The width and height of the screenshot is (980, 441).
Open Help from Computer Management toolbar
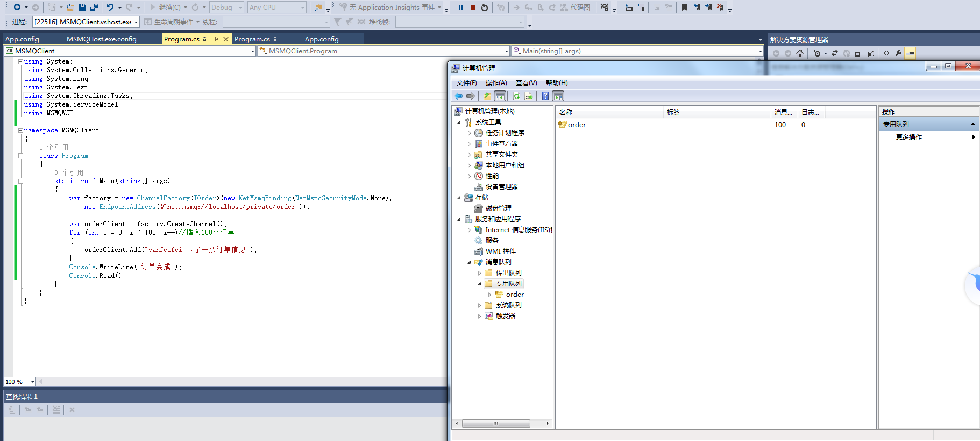coord(545,96)
